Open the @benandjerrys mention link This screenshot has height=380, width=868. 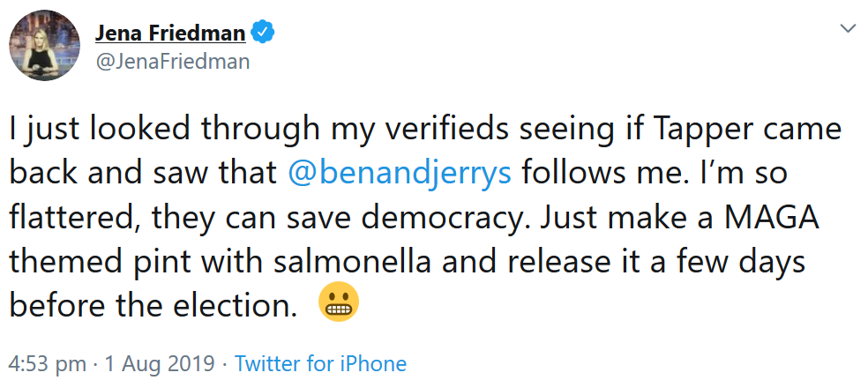[400, 172]
